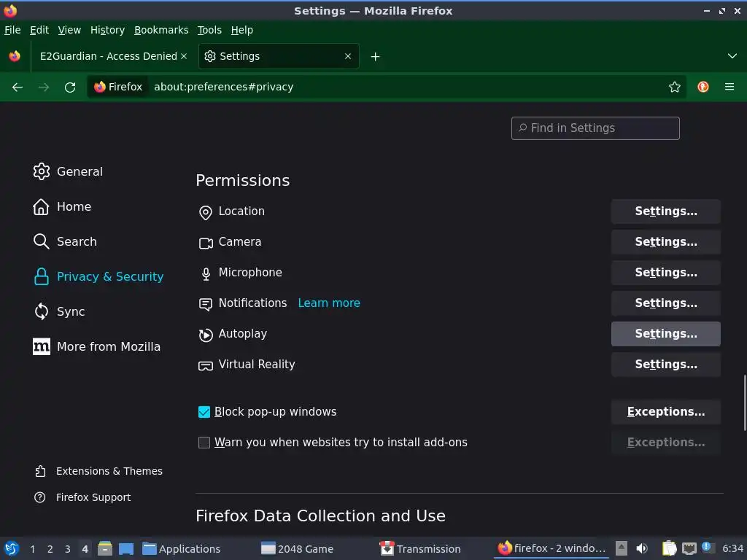Switch to the E2Guardian - Access Denied tab
Screen dimensions: 747x560
click(x=108, y=56)
